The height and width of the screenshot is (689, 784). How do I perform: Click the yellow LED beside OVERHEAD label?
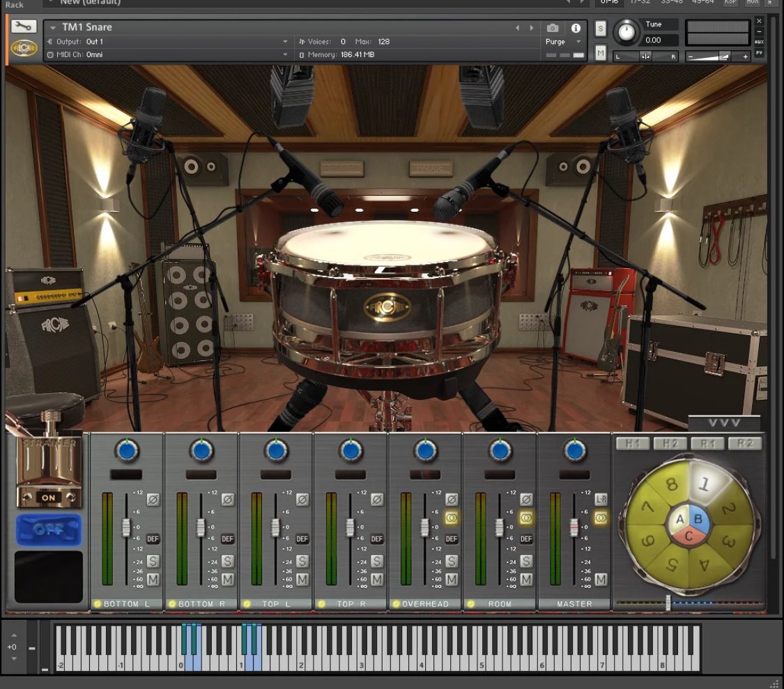pos(396,604)
